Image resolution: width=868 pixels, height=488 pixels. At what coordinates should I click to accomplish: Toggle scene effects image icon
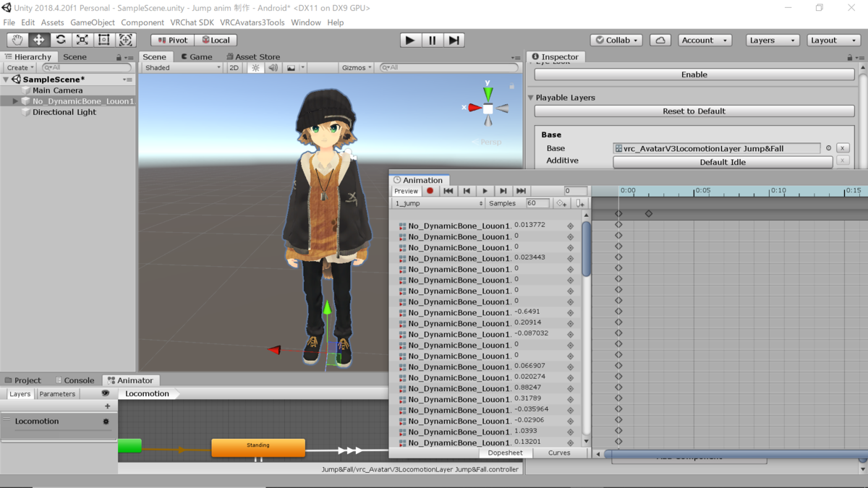291,67
